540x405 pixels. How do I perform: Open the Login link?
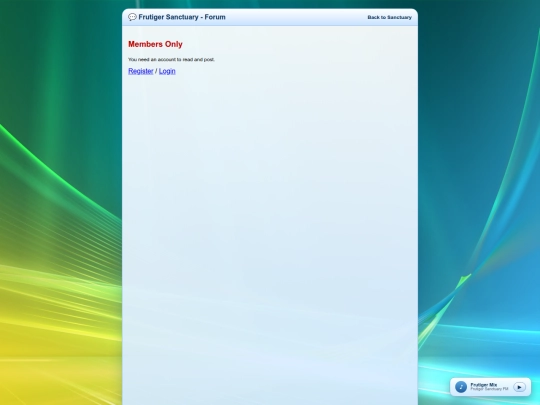[167, 71]
